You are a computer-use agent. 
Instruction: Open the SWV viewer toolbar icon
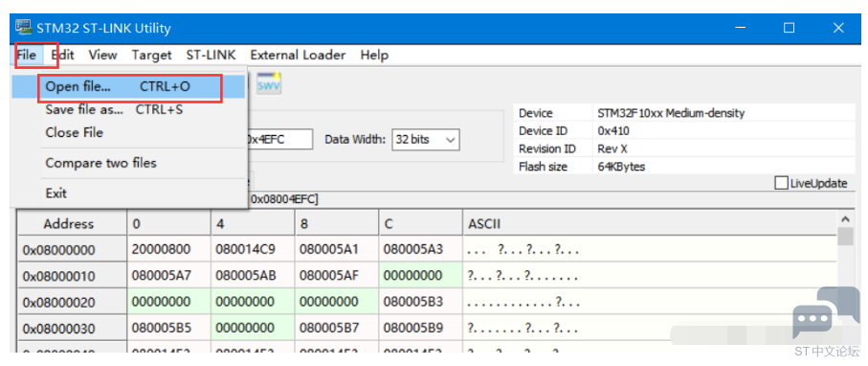click(x=269, y=83)
